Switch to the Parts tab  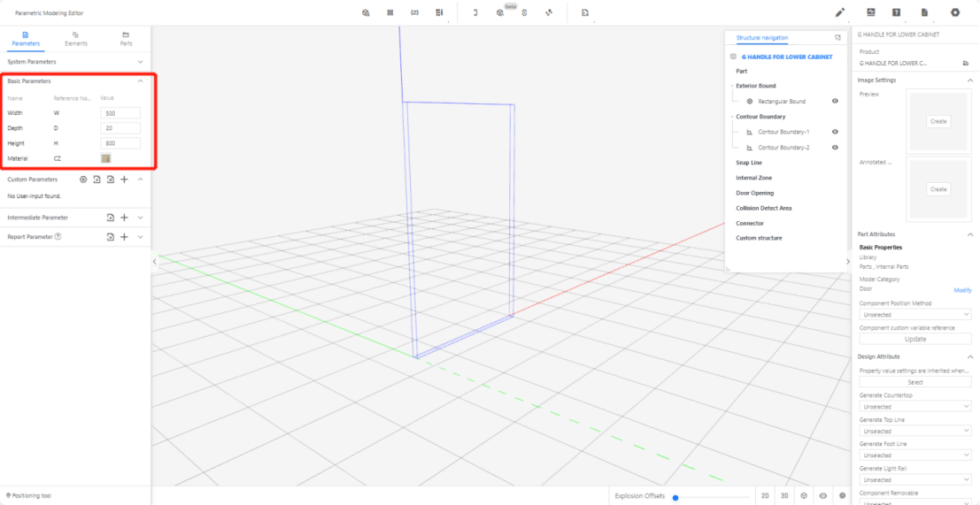[126, 38]
